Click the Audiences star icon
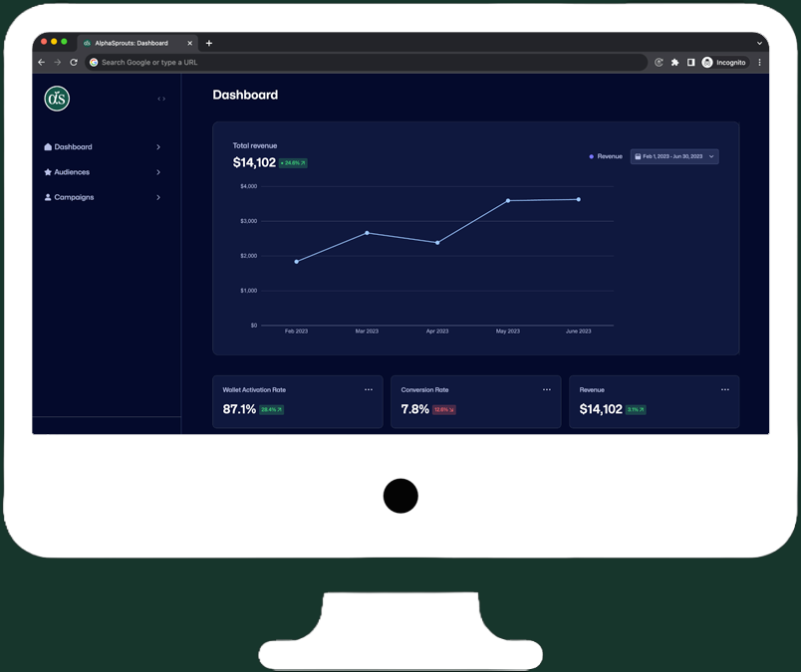This screenshot has width=801, height=672. [48, 172]
